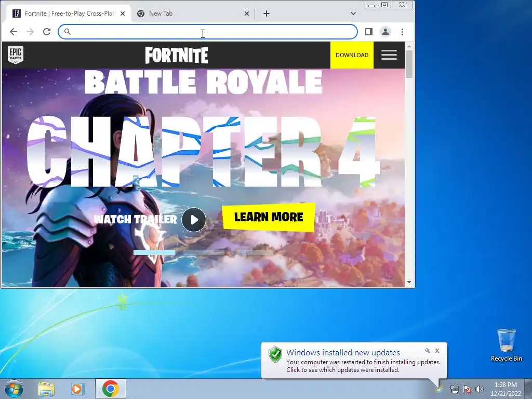Open the Chrome profile avatar menu
This screenshot has width=532, height=399.
click(385, 32)
